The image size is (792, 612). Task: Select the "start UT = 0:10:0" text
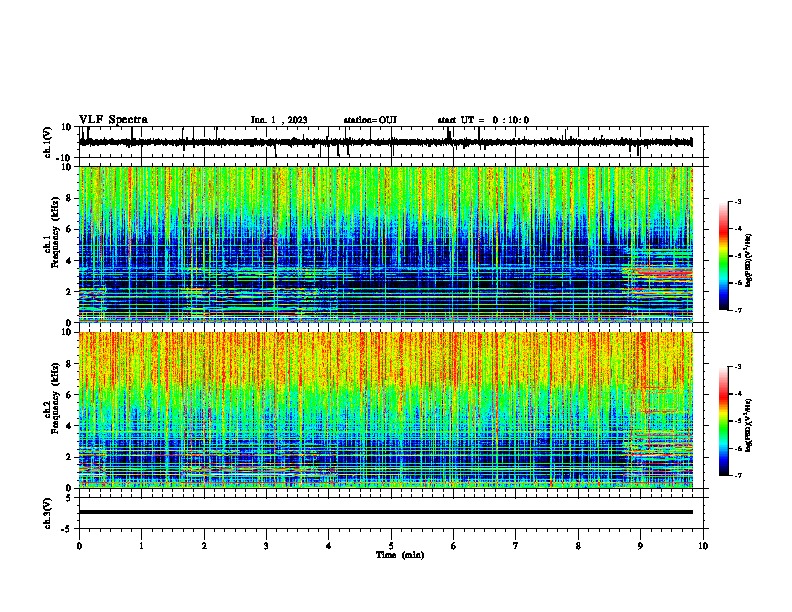click(483, 120)
